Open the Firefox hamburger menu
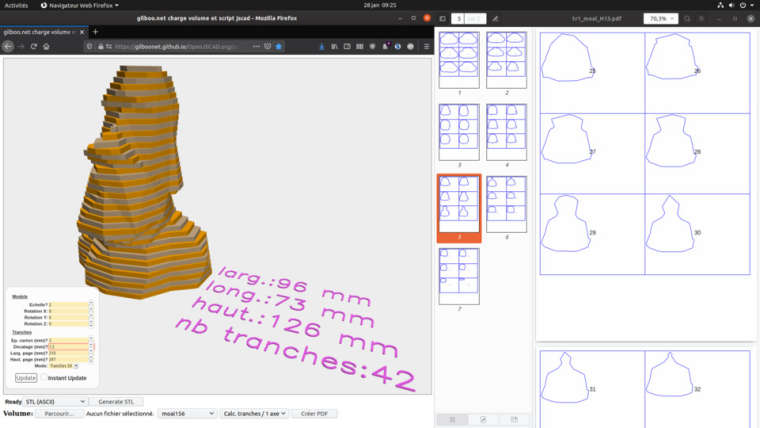The image size is (760, 428). pos(427,47)
